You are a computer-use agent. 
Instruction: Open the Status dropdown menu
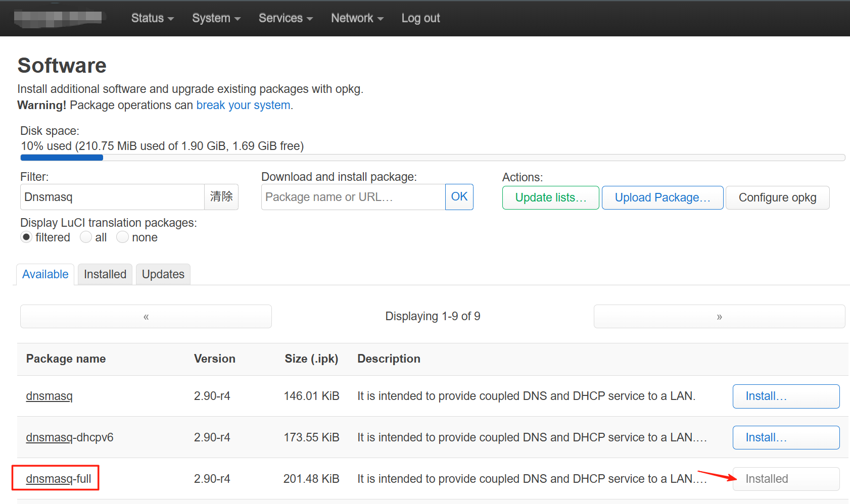(152, 18)
